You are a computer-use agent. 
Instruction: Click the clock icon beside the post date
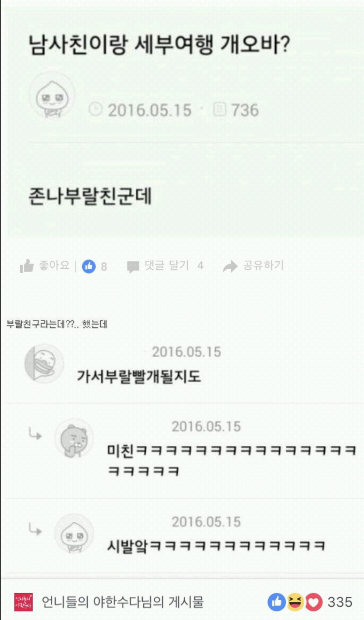[95, 110]
